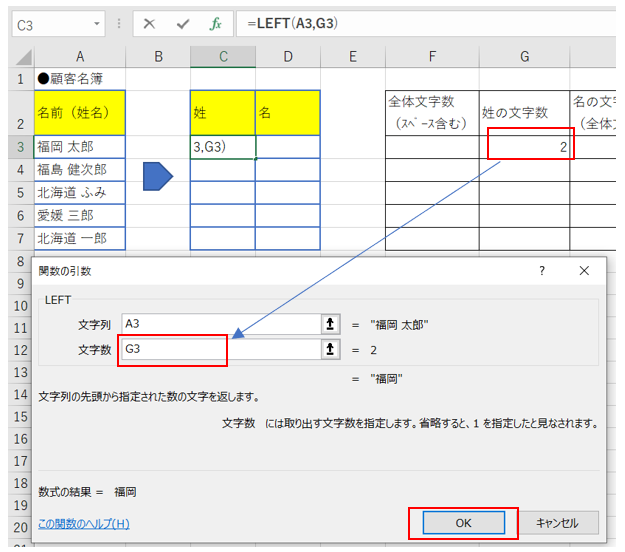Close the 関数の引数 dialog
625x552 pixels.
[x=584, y=271]
